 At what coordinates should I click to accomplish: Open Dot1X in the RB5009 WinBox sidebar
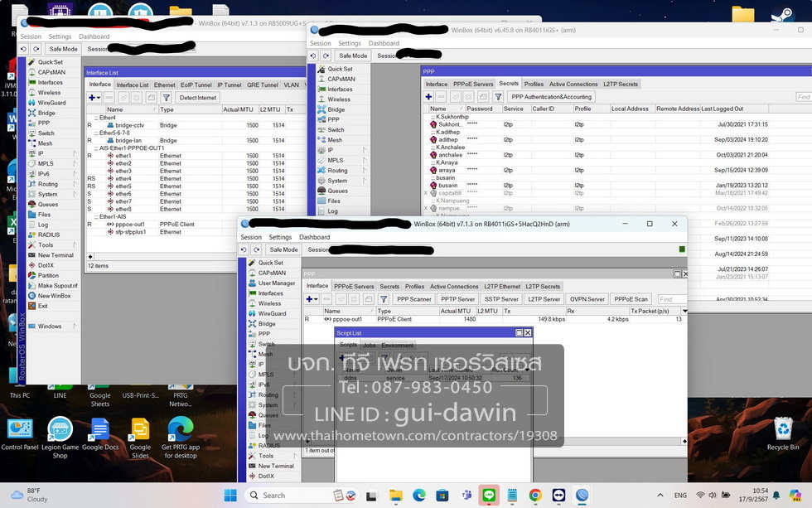pos(46,265)
